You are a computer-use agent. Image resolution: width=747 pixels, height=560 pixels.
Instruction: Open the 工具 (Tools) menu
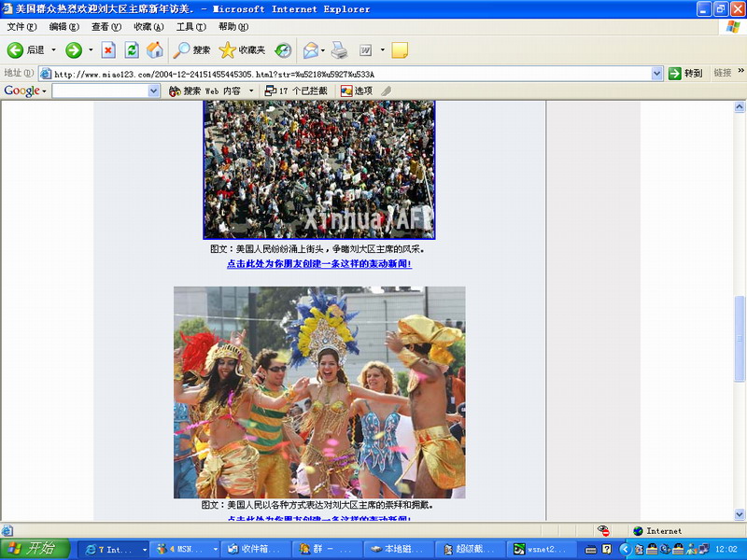coord(190,27)
